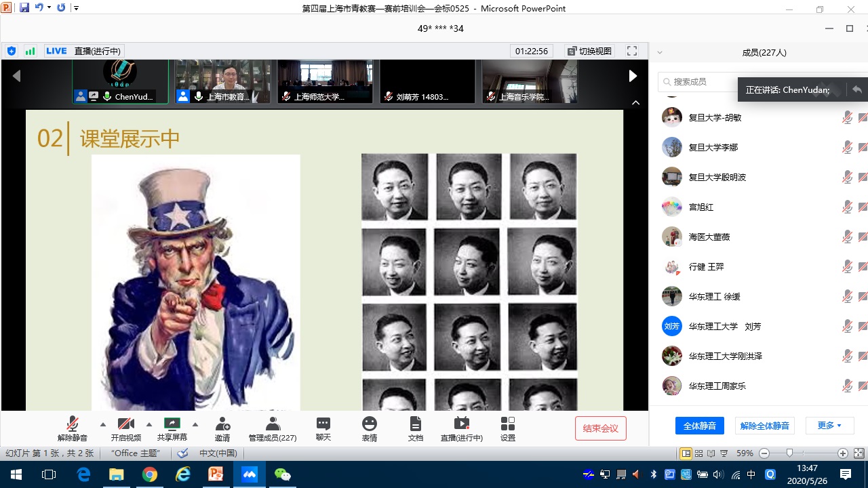Viewport: 868px width, 488px height.
Task: Click 中文(中国) language in status bar
Action: [218, 453]
